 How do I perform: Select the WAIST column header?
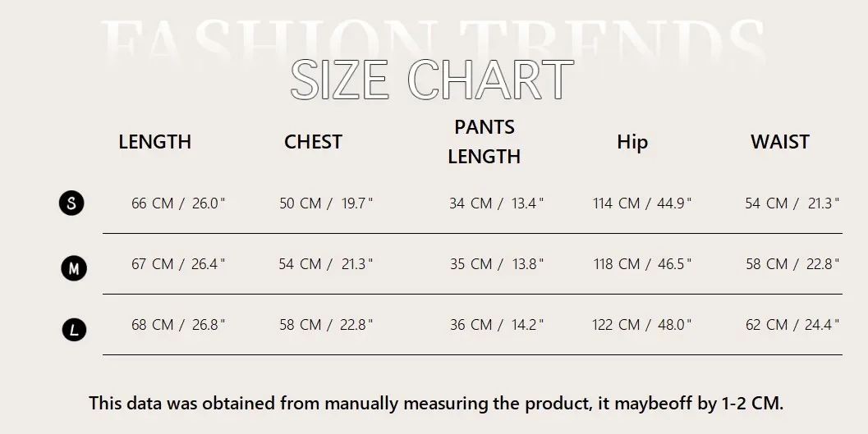pos(779,142)
